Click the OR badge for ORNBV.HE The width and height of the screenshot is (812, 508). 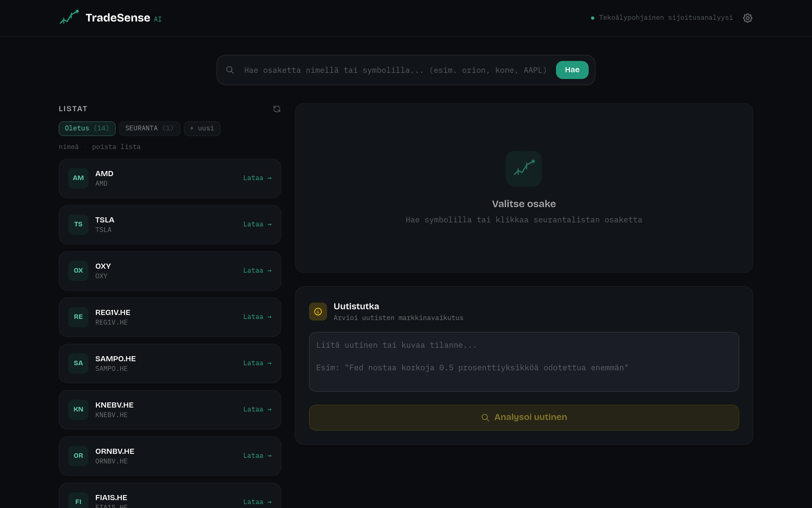pyautogui.click(x=78, y=456)
